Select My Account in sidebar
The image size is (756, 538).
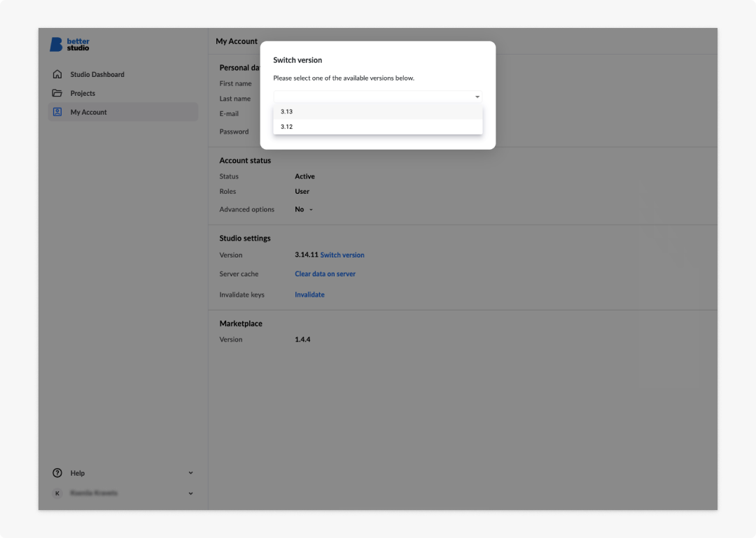tap(123, 112)
